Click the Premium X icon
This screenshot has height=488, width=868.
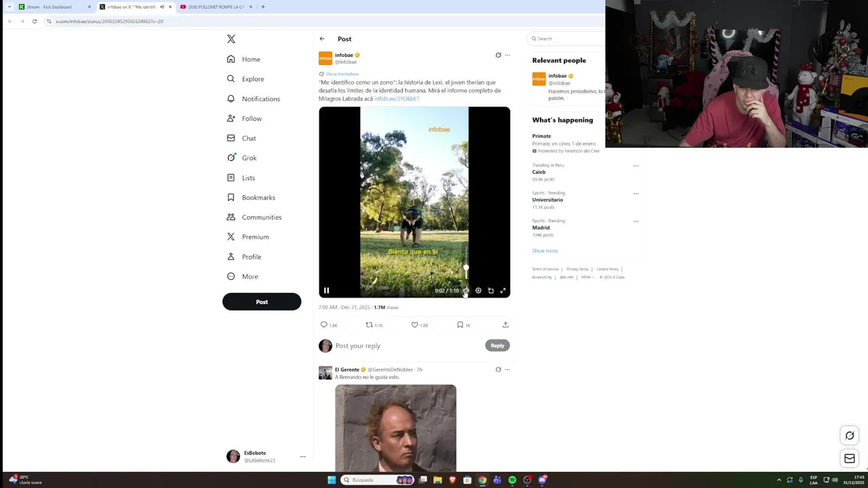point(231,237)
